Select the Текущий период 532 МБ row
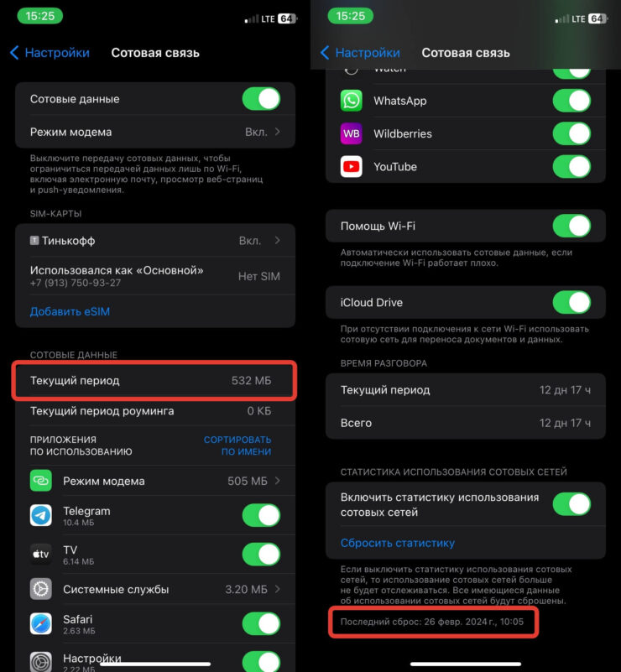This screenshot has width=621, height=672. tap(154, 381)
